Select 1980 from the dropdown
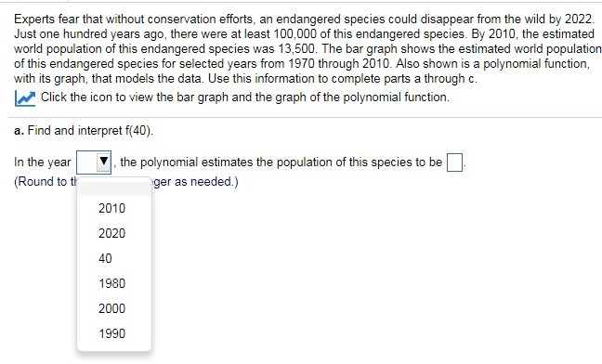602x364 pixels. (x=111, y=283)
